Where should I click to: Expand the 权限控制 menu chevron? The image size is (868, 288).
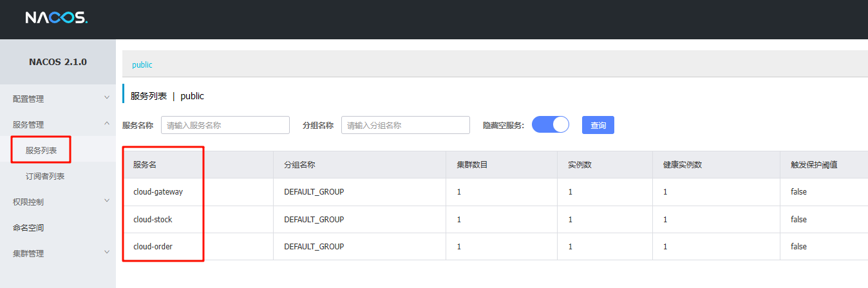[107, 201]
